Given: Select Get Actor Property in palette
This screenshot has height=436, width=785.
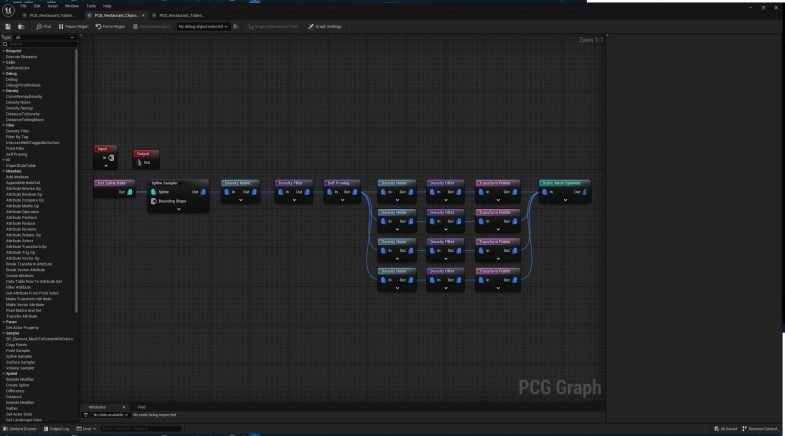Looking at the screenshot, I should point(22,327).
